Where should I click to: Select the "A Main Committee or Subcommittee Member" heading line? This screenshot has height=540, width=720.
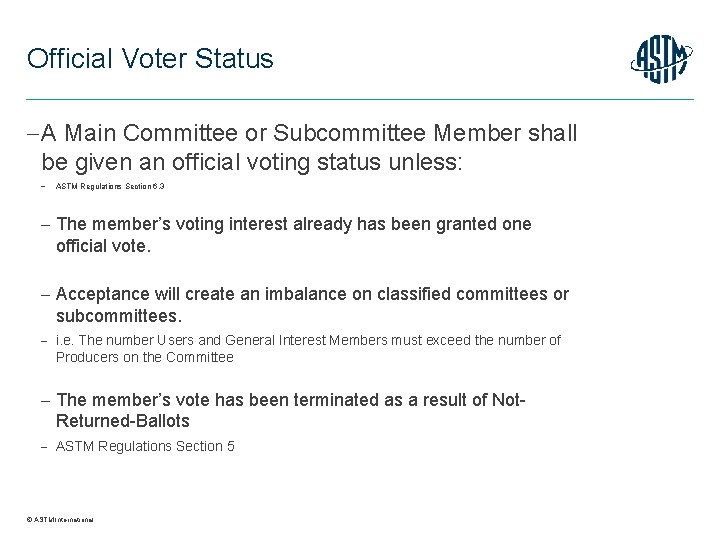tap(308, 133)
